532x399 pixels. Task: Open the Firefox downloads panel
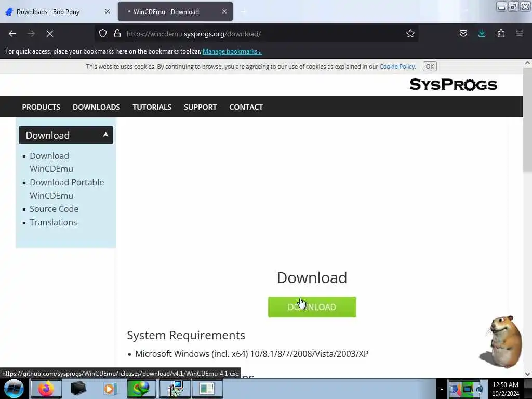point(482,34)
